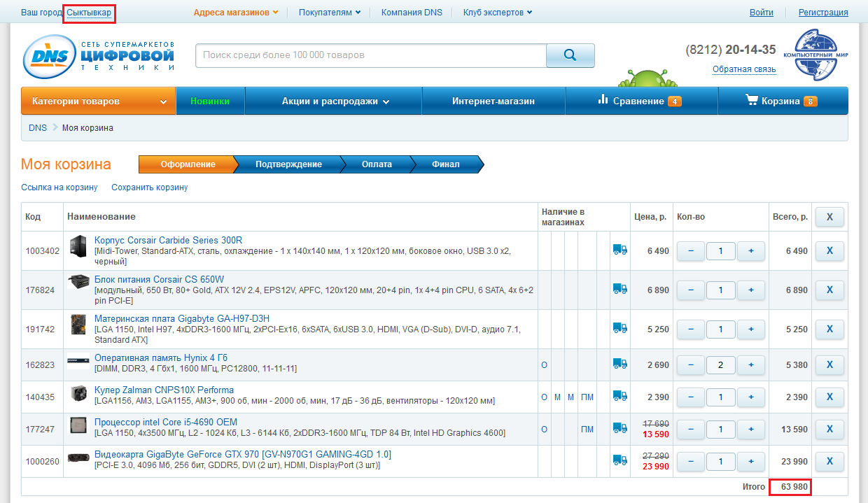Click delivery truck icon for Corsair Carbide case

click(619, 250)
